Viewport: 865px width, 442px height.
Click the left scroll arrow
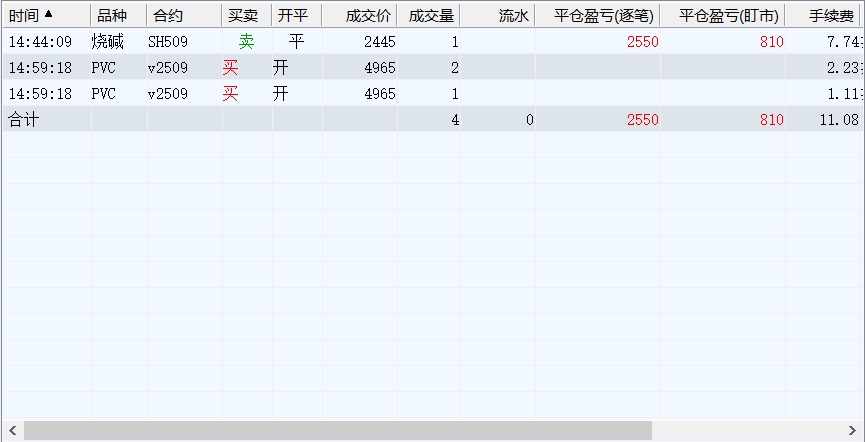coord(13,430)
